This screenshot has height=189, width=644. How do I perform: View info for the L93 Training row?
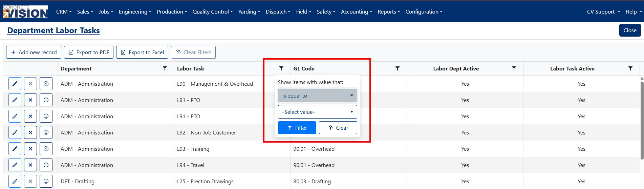[x=46, y=149]
